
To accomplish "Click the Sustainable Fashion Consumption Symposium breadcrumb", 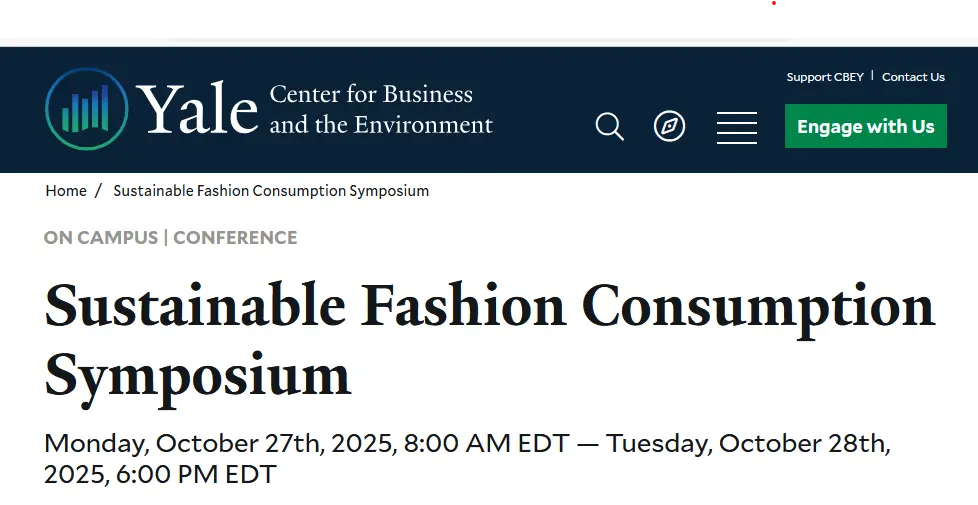I will coord(271,190).
